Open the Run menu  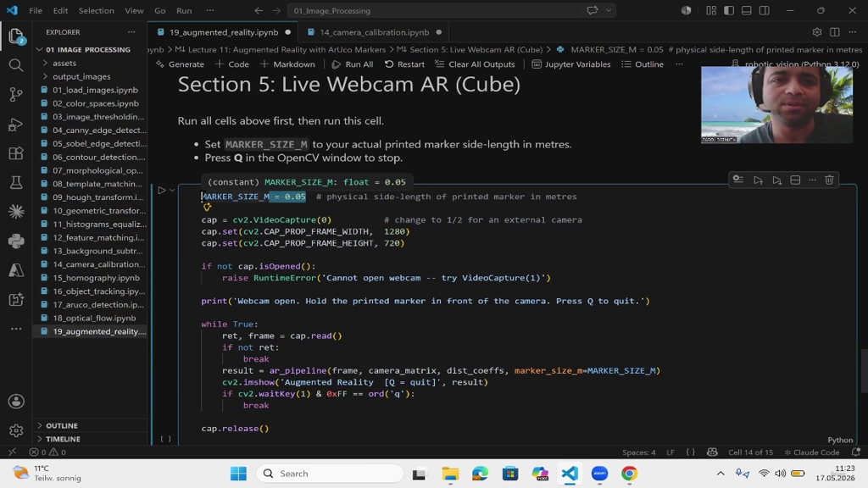pyautogui.click(x=184, y=10)
